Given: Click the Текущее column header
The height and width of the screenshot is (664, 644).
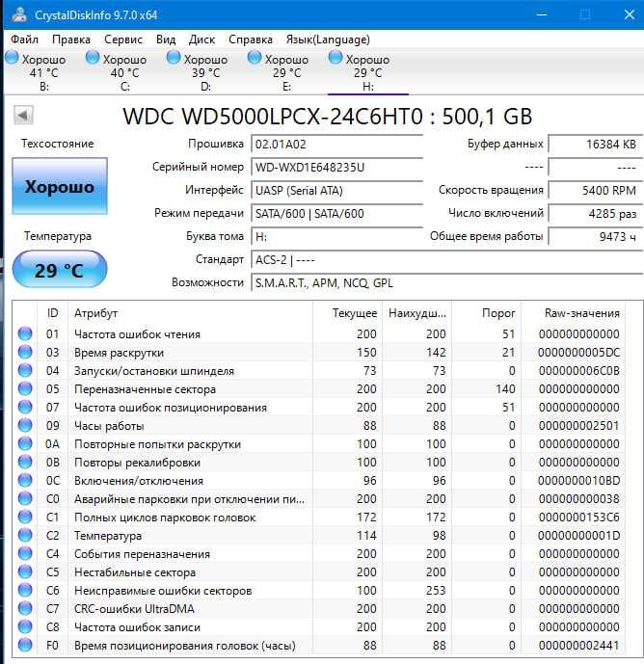Looking at the screenshot, I should (347, 313).
